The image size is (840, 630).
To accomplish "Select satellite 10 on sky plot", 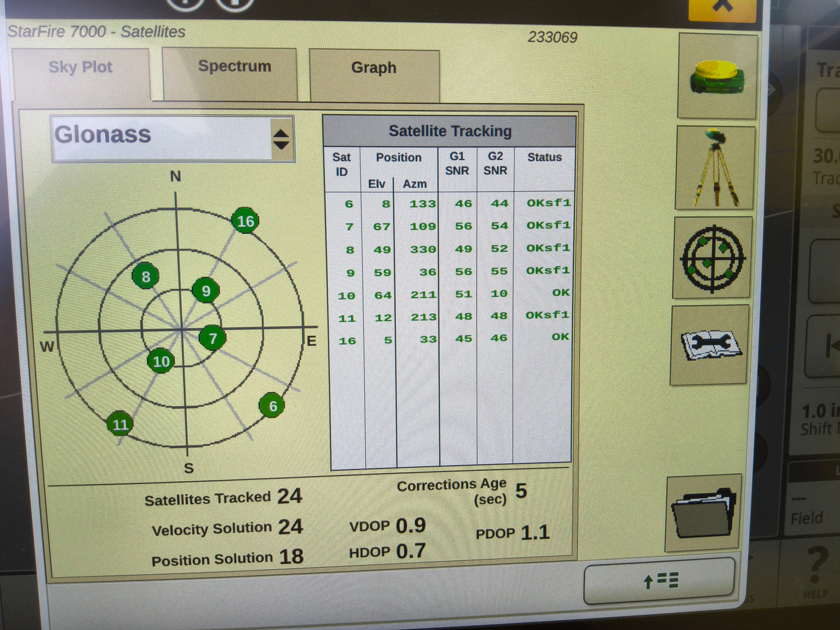I will coord(161,361).
